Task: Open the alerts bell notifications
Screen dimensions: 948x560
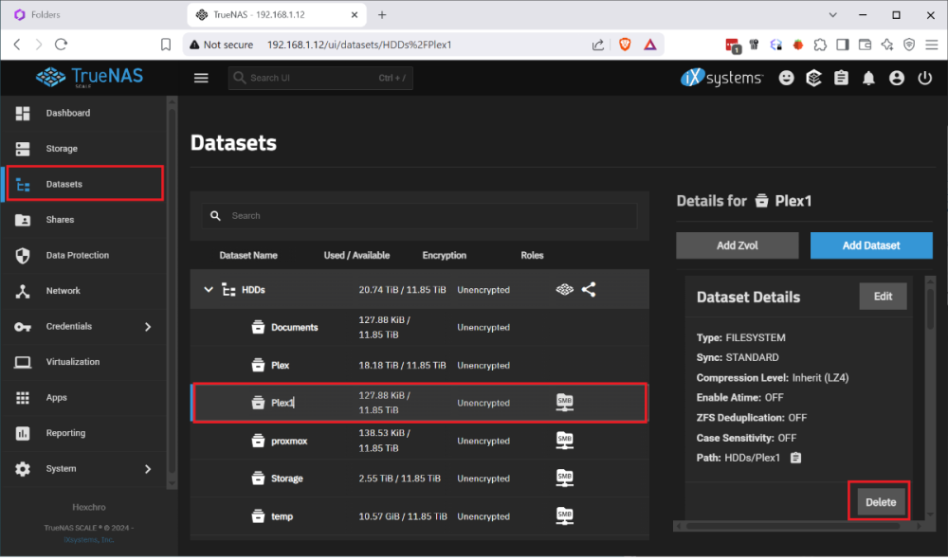Action: tap(868, 79)
